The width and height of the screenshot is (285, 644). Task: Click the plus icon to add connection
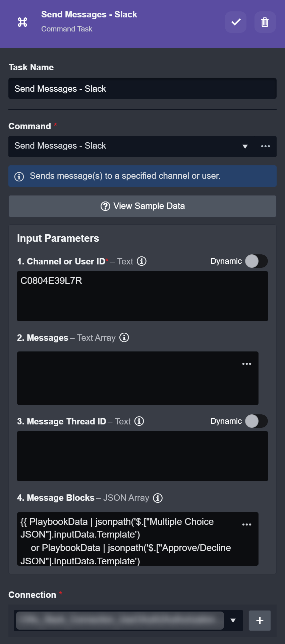click(260, 621)
